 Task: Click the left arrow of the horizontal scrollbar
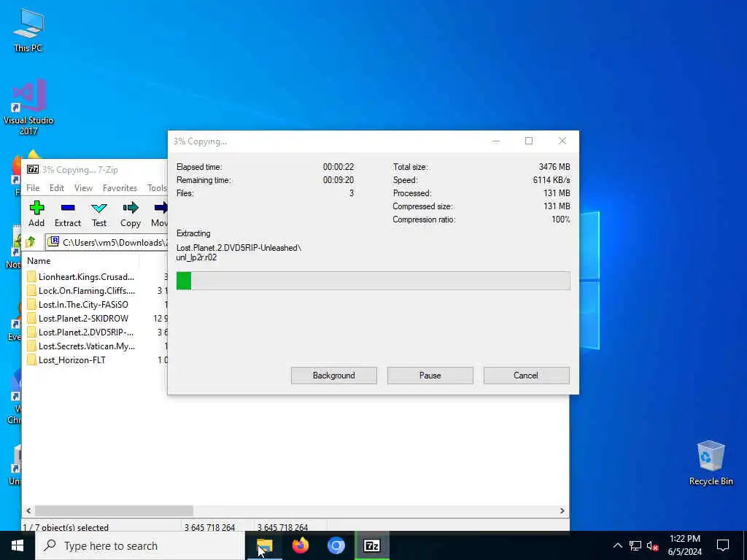click(28, 510)
